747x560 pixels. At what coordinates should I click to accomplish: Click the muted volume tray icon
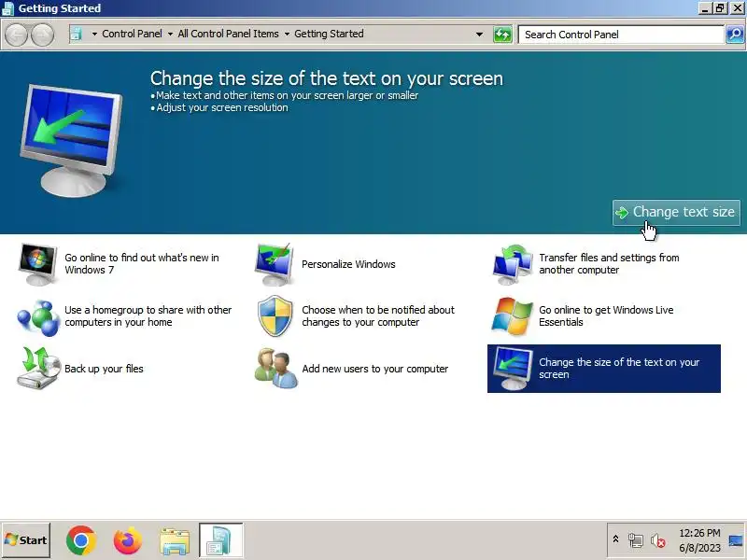tap(658, 540)
